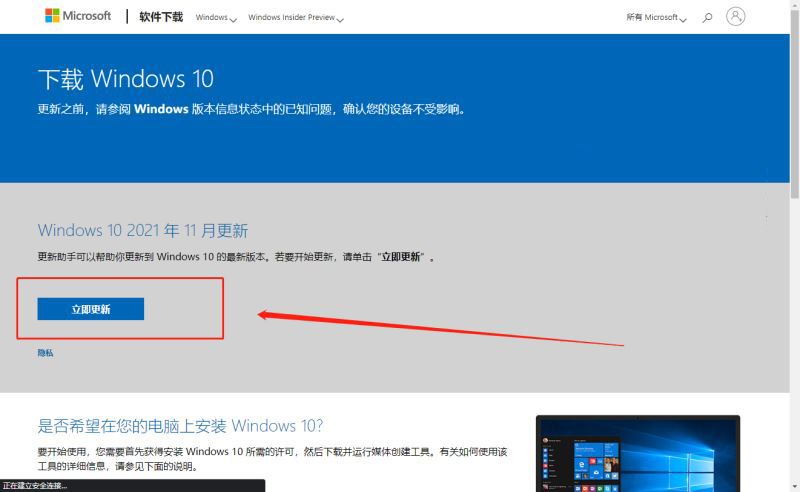Click the Microsoft logo

pyautogui.click(x=78, y=16)
